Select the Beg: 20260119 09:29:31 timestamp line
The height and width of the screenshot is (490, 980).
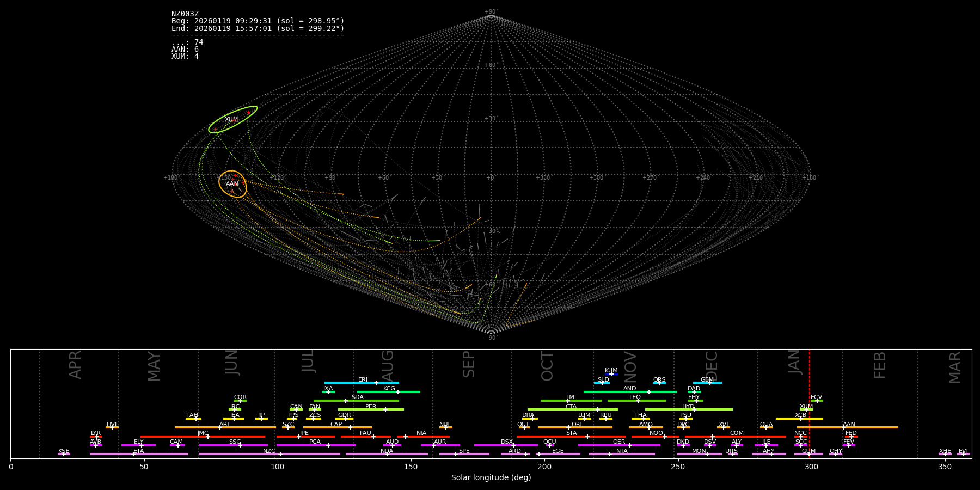click(x=258, y=21)
